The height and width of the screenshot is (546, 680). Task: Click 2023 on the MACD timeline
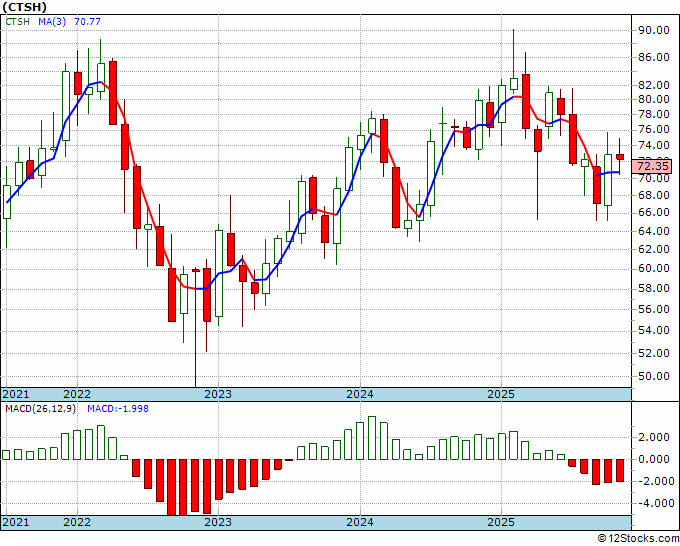coord(218,522)
